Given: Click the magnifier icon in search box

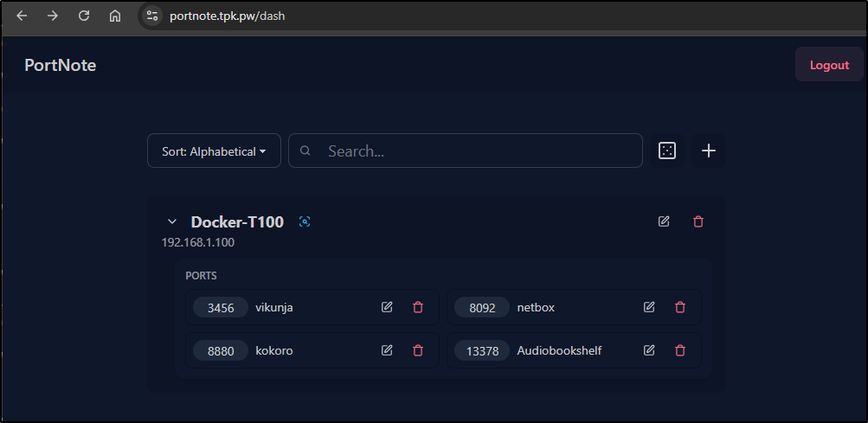Looking at the screenshot, I should pyautogui.click(x=305, y=151).
